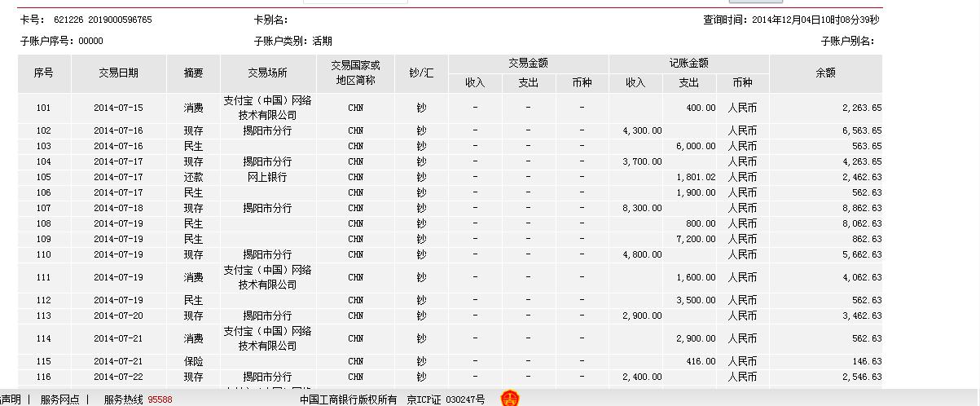Click 支出 sub-header under 记账金额
Image resolution: width=980 pixels, height=406 pixels.
click(689, 83)
